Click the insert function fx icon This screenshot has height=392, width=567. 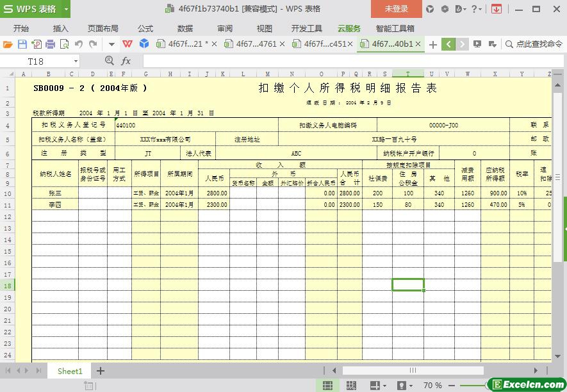(x=126, y=61)
